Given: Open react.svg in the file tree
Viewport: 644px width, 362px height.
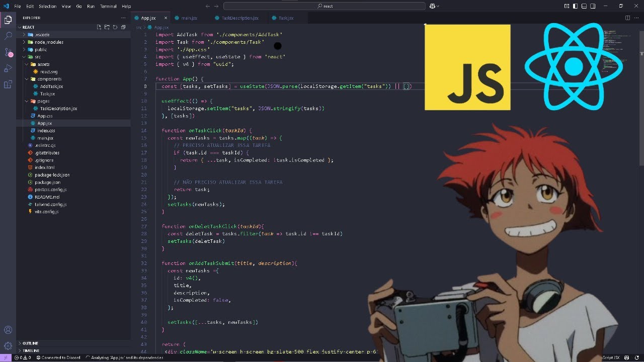Looking at the screenshot, I should pyautogui.click(x=49, y=71).
